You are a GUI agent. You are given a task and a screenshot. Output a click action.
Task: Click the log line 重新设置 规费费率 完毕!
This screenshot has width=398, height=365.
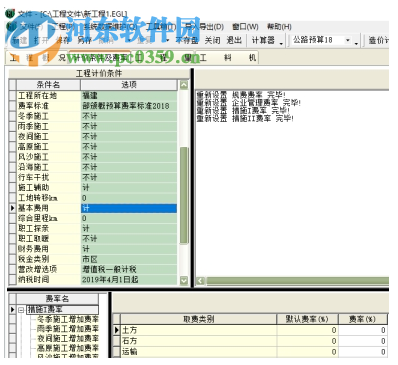[x=241, y=95]
